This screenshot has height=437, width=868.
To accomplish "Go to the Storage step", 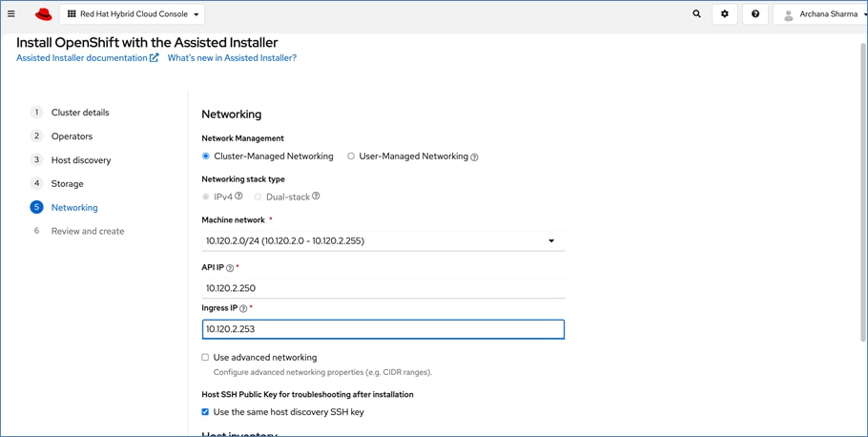I will pos(68,184).
